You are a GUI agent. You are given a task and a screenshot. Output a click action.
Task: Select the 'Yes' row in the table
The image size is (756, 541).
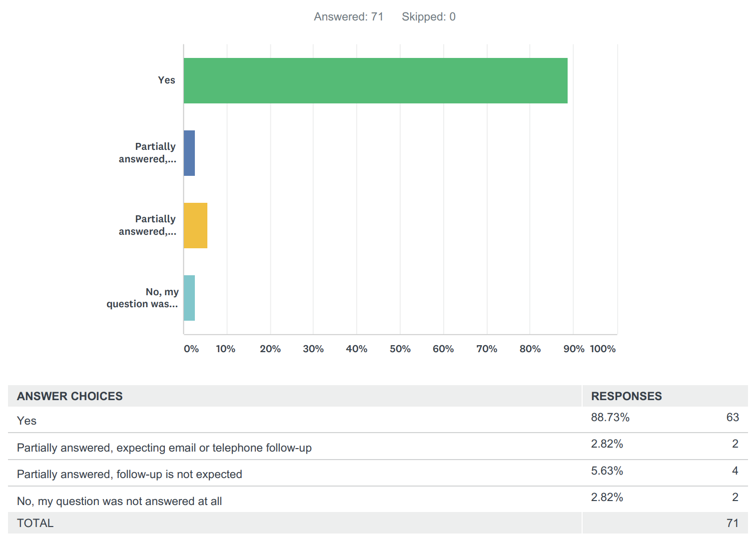[x=27, y=421]
